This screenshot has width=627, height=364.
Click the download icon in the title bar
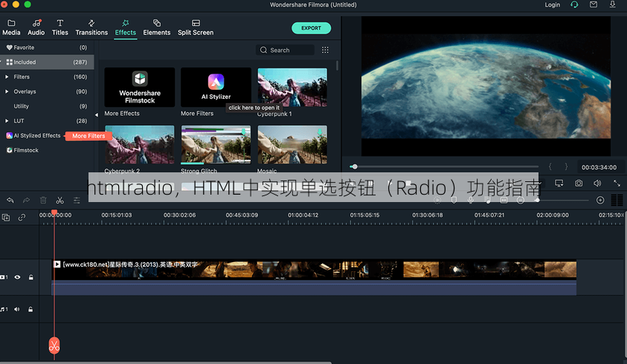612,4
